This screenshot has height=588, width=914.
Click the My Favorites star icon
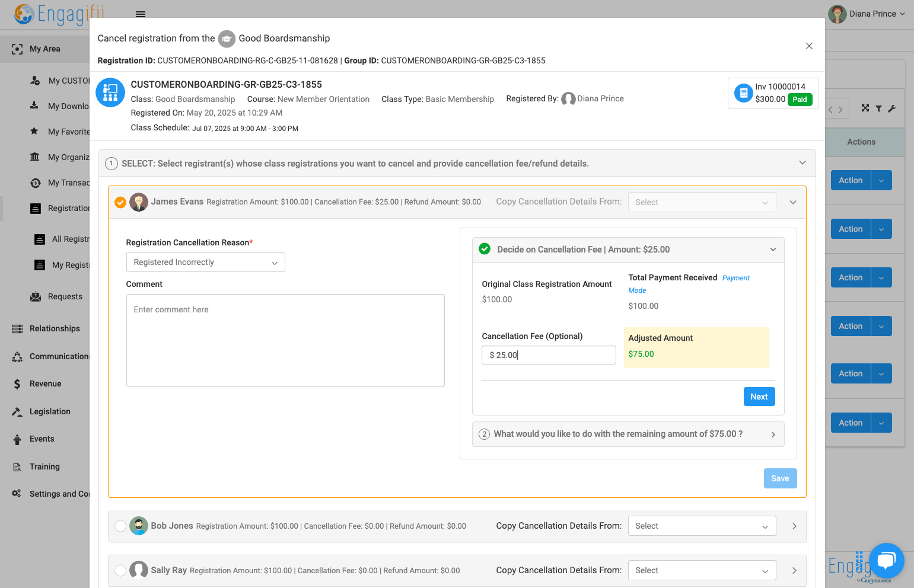tap(34, 131)
